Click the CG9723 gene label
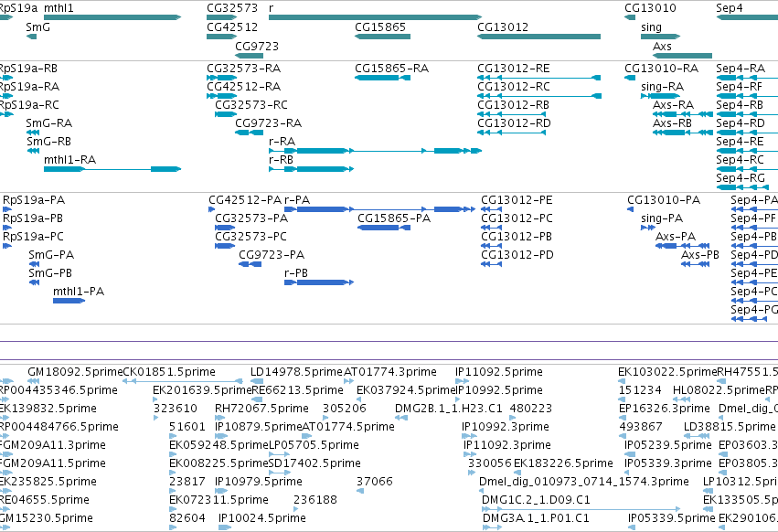 click(257, 47)
